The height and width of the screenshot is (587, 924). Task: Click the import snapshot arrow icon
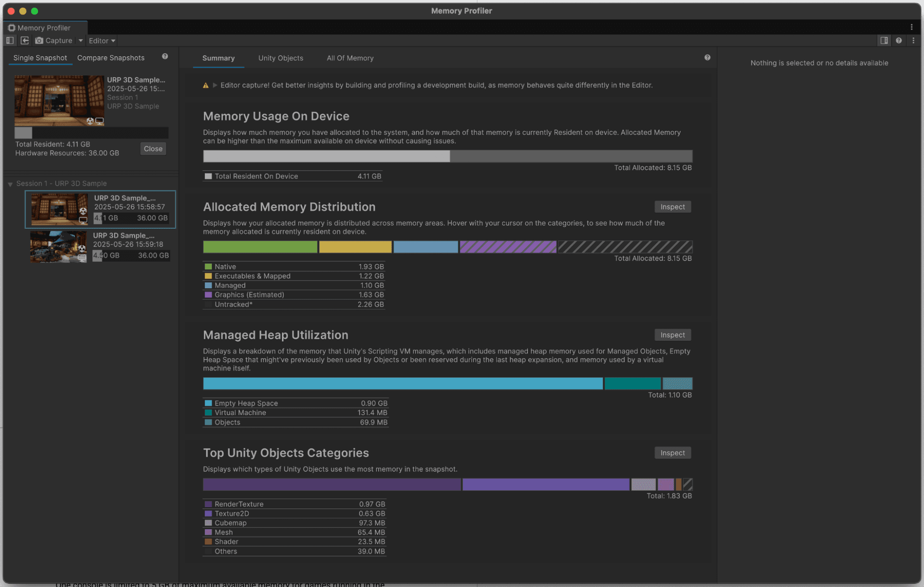pyautogui.click(x=25, y=40)
